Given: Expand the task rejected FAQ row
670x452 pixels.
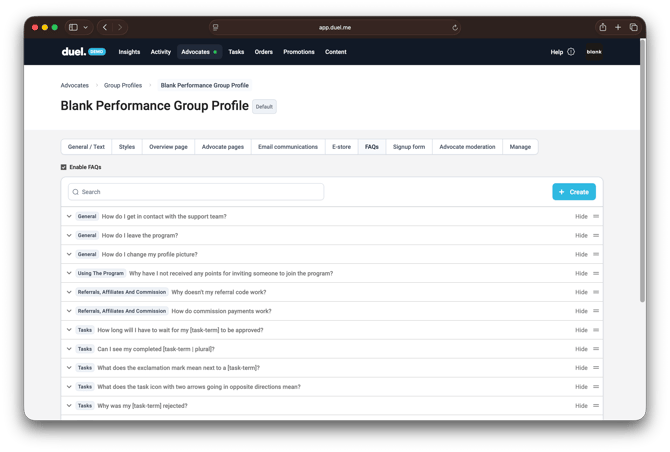Looking at the screenshot, I should [69, 406].
